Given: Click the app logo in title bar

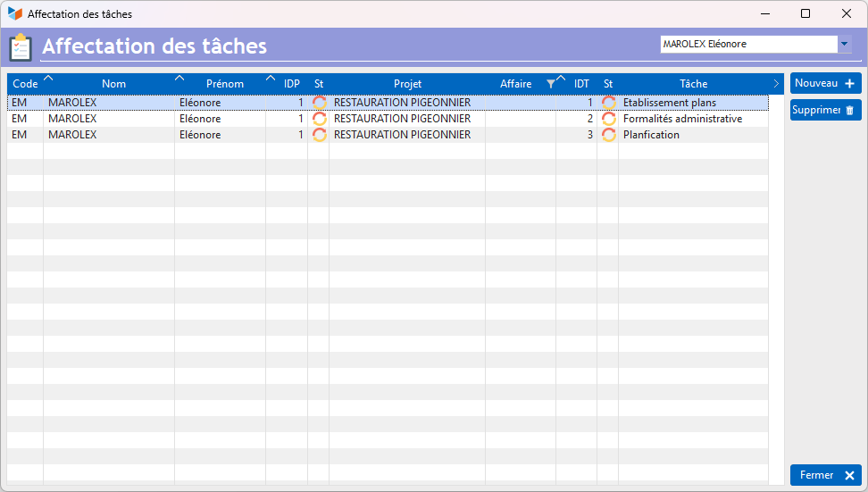Looking at the screenshot, I should 14,13.
